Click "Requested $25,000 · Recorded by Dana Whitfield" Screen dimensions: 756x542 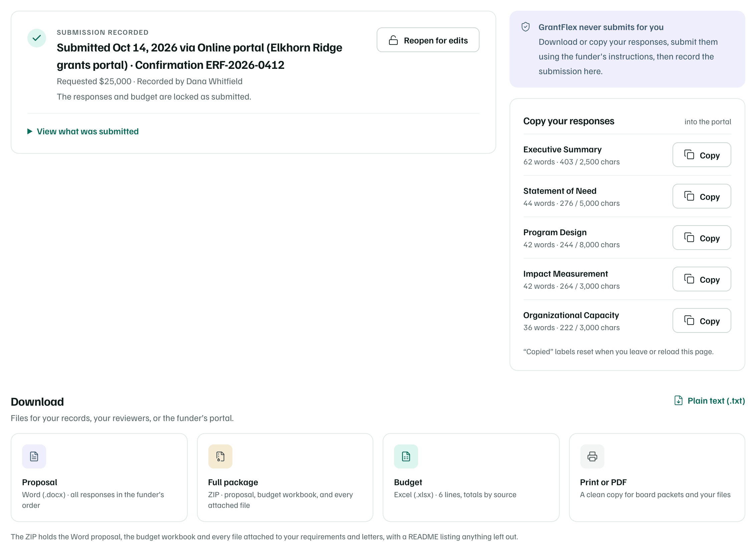[150, 81]
